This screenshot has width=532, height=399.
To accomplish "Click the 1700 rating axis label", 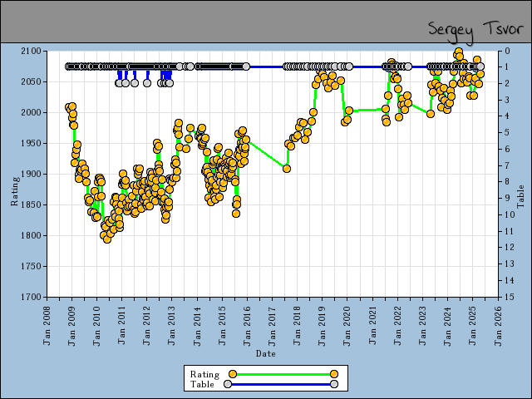I will coord(31,297).
